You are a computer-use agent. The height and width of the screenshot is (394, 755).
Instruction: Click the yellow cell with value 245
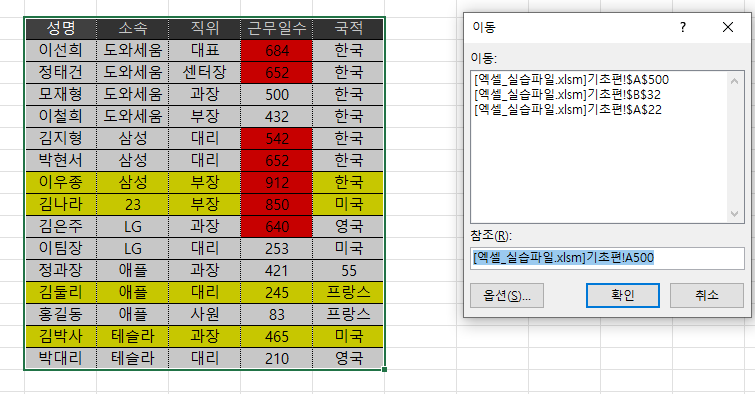[x=277, y=292]
